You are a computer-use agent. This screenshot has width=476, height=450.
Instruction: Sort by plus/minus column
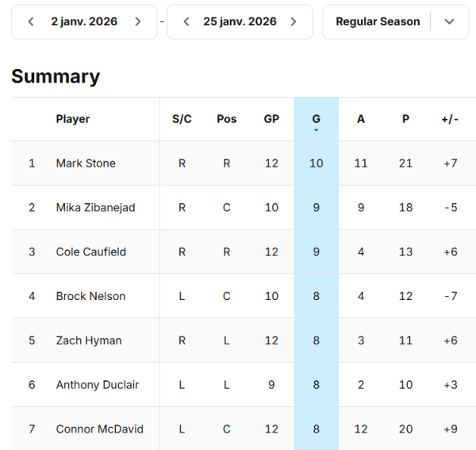click(x=450, y=119)
